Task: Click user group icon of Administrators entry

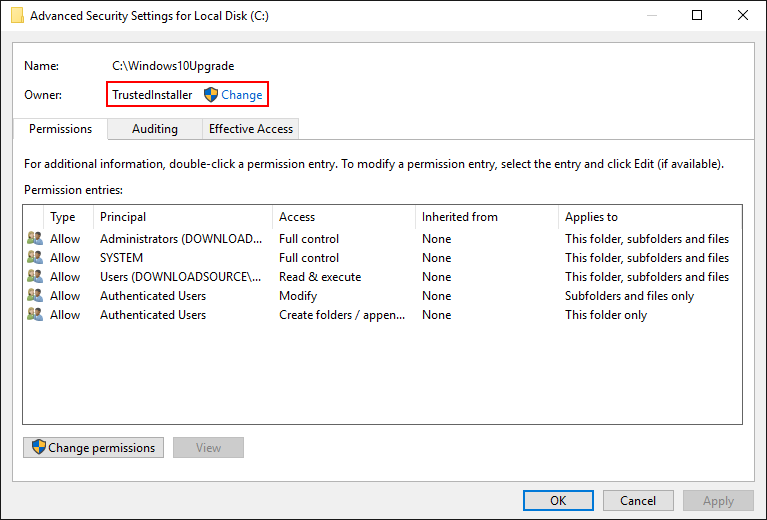Action: pyautogui.click(x=35, y=239)
